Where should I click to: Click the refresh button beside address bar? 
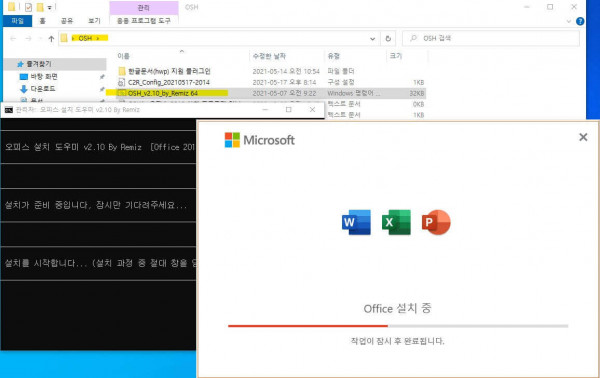coord(388,38)
